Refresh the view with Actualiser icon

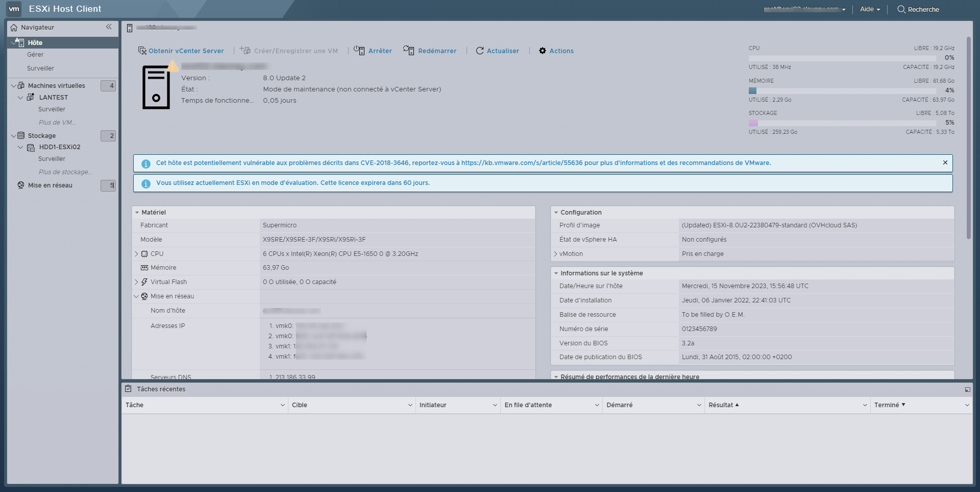click(480, 51)
